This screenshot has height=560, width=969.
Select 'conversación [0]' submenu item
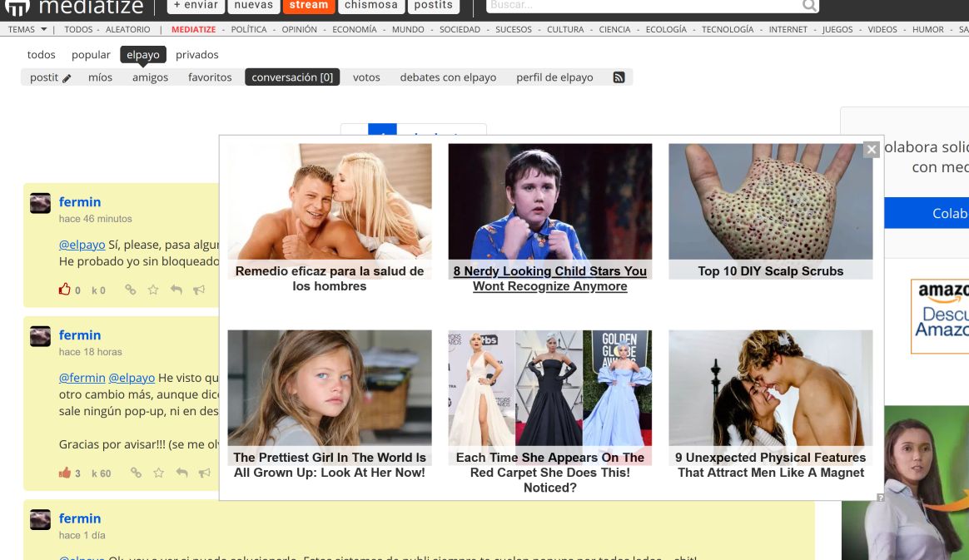click(x=292, y=77)
